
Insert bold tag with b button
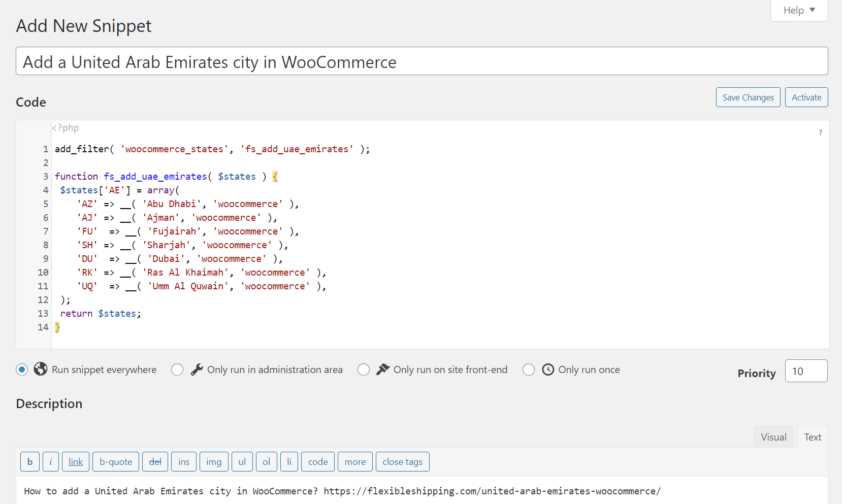pyautogui.click(x=30, y=462)
